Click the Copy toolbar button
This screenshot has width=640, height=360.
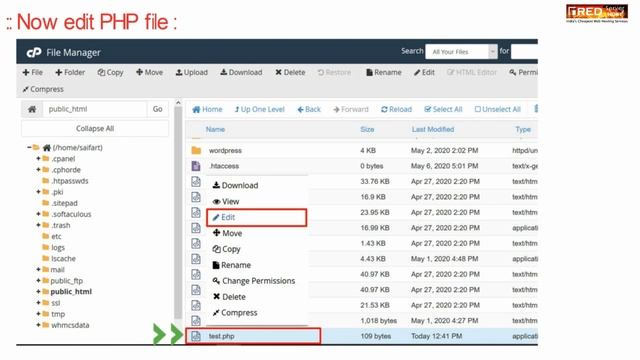[110, 72]
